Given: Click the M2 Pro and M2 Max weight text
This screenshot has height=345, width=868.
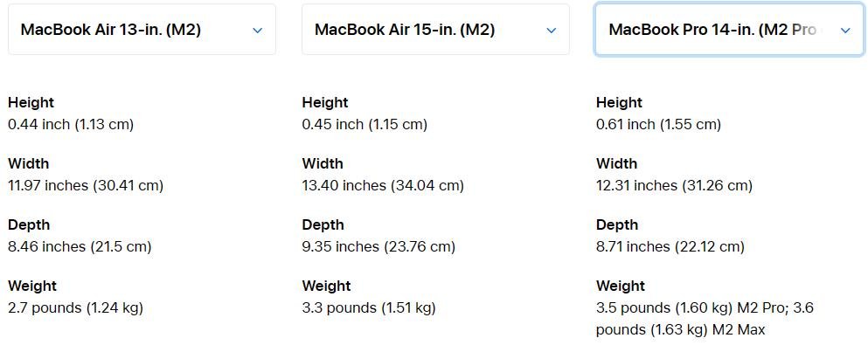Looking at the screenshot, I should [x=705, y=319].
